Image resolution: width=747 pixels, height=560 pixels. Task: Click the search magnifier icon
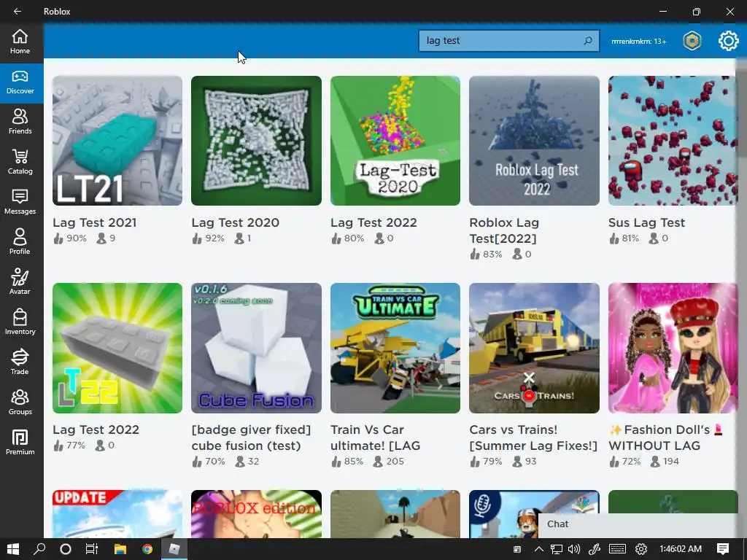pos(588,41)
